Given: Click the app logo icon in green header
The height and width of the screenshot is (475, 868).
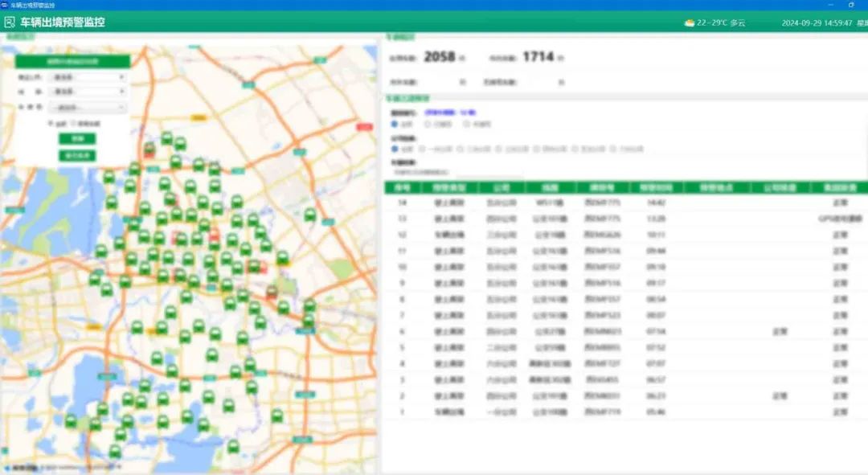Looking at the screenshot, I should [x=10, y=23].
